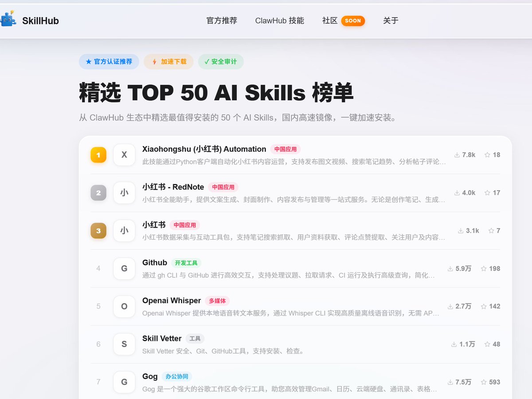Click the 小 avatar icon for RedNote
The width and height of the screenshot is (532, 399).
click(124, 193)
